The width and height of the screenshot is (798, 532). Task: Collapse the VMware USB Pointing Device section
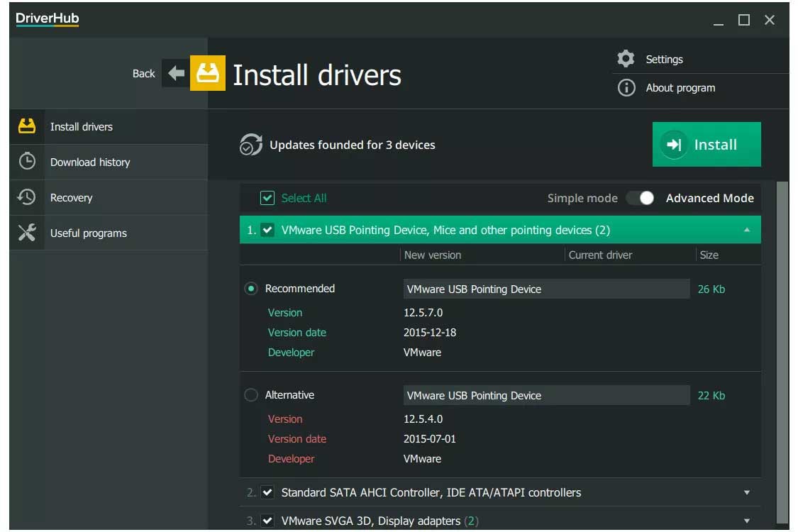tap(746, 230)
